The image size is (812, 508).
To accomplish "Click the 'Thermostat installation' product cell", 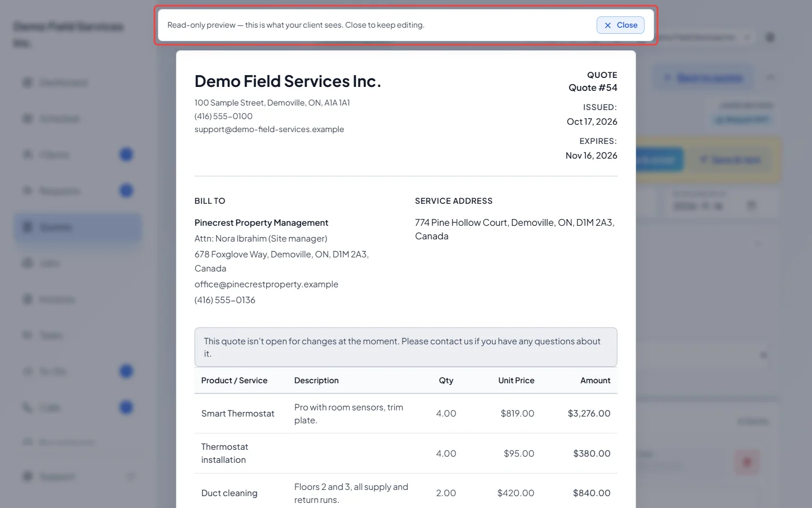I will (x=224, y=453).
